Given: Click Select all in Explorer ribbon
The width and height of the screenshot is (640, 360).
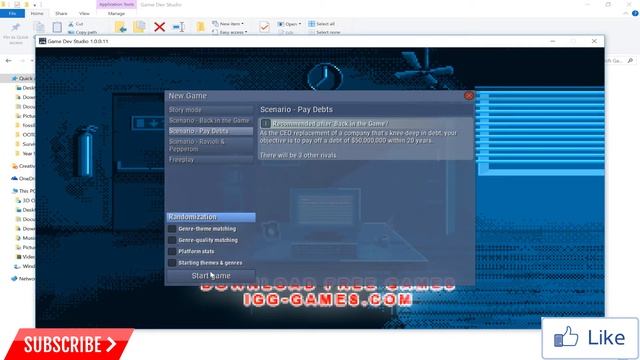Looking at the screenshot, I should [x=322, y=24].
